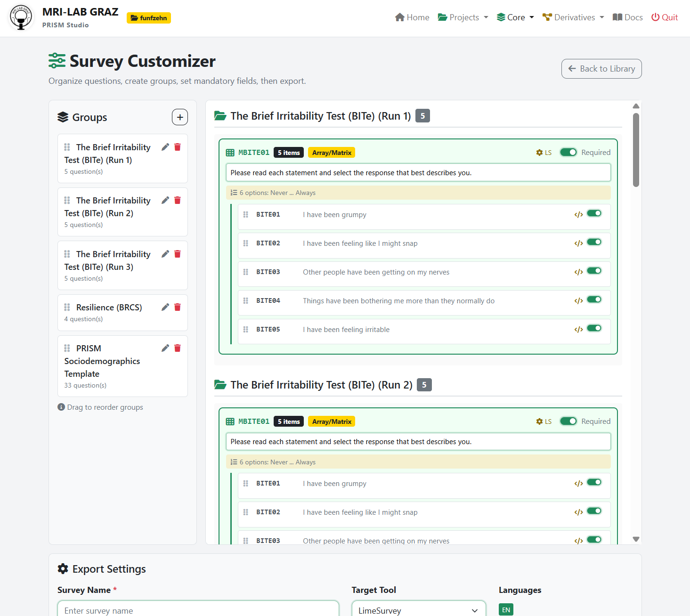Add a new group with plus button
This screenshot has height=616, width=690.
pos(180,117)
